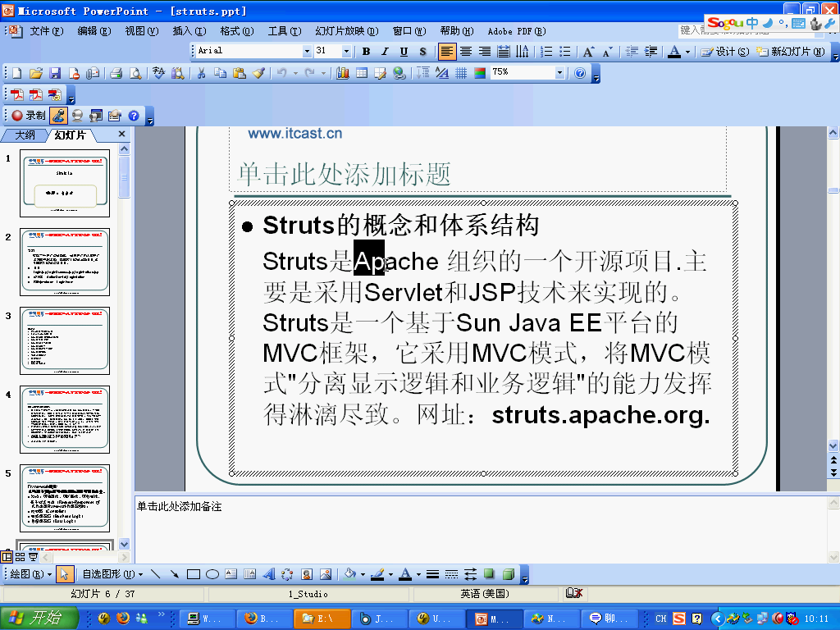840x630 pixels.
Task: Click the title placeholder 单击此处添加标题
Action: click(344, 174)
